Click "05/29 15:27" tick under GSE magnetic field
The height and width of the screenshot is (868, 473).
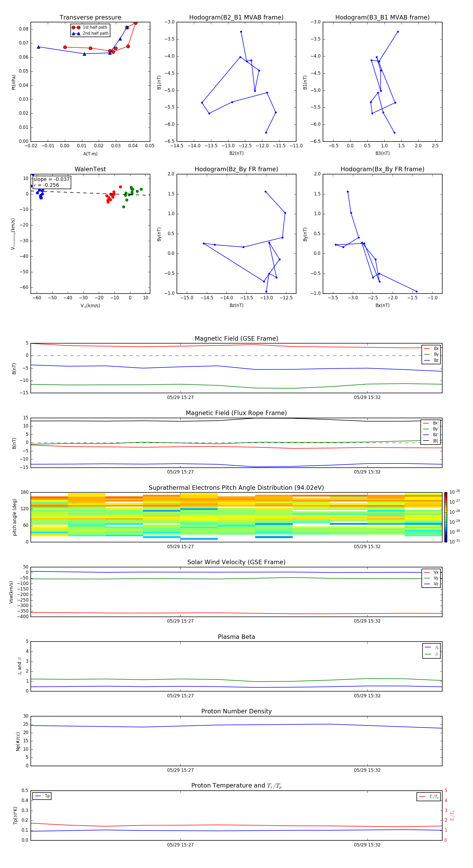coord(181,398)
